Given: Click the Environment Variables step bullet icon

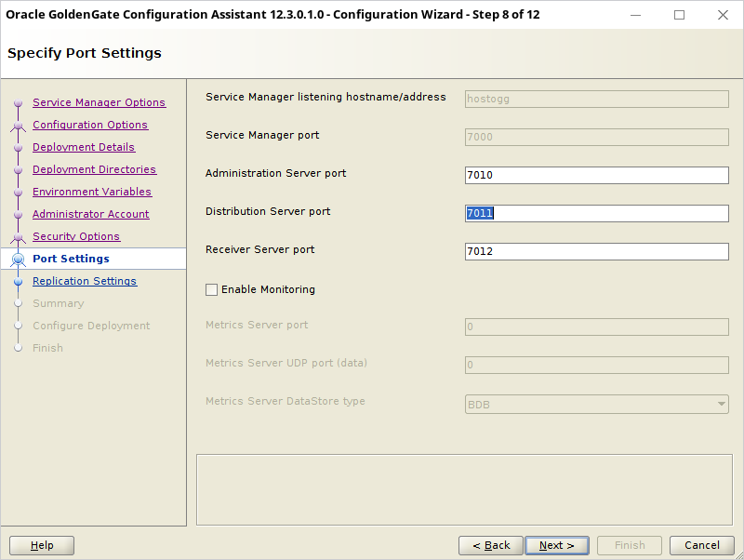Looking at the screenshot, I should point(18,193).
